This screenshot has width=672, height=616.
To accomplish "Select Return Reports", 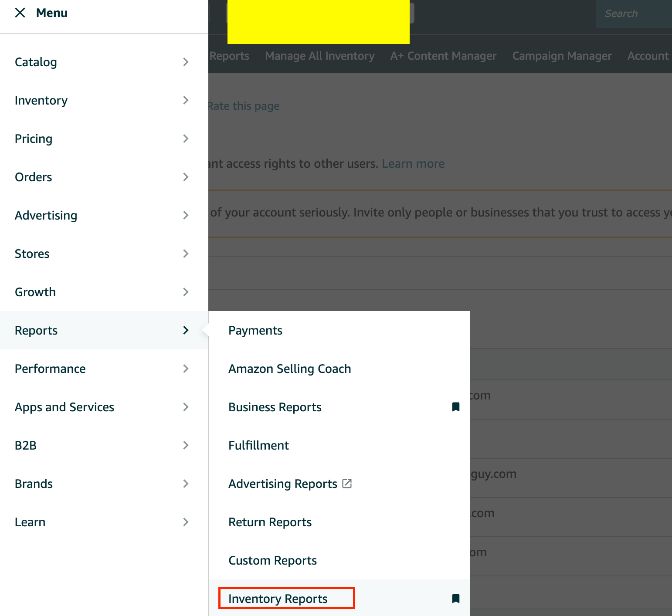I will click(339, 522).
